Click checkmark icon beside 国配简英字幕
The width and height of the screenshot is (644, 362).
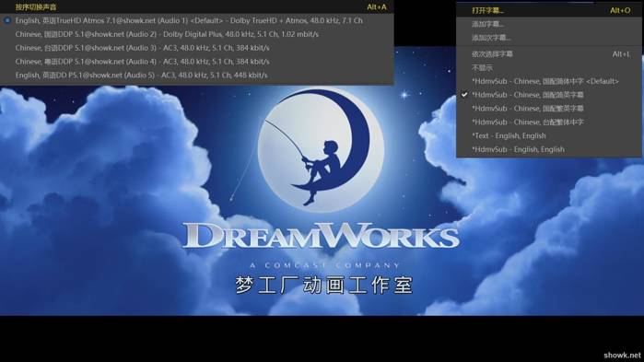click(x=464, y=95)
